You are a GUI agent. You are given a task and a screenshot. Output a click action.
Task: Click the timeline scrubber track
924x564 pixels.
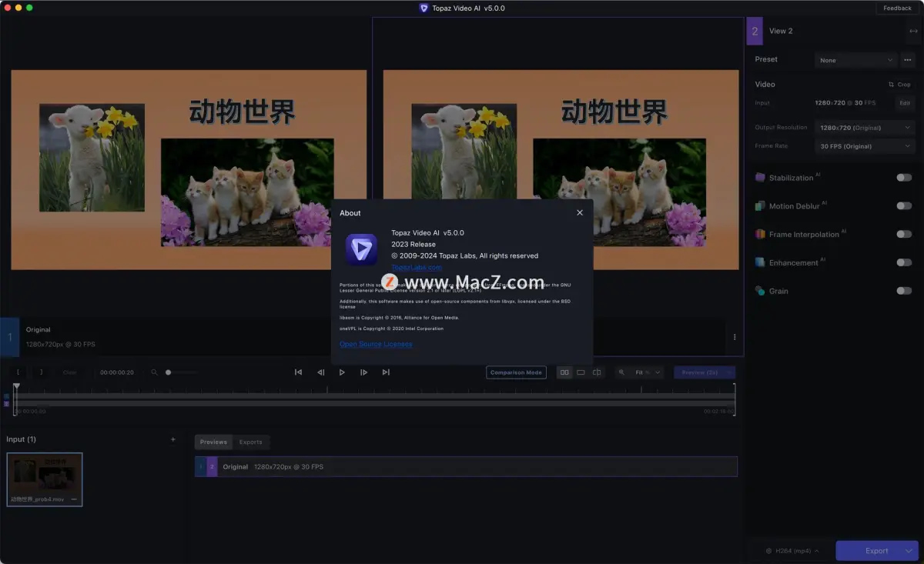click(x=374, y=399)
